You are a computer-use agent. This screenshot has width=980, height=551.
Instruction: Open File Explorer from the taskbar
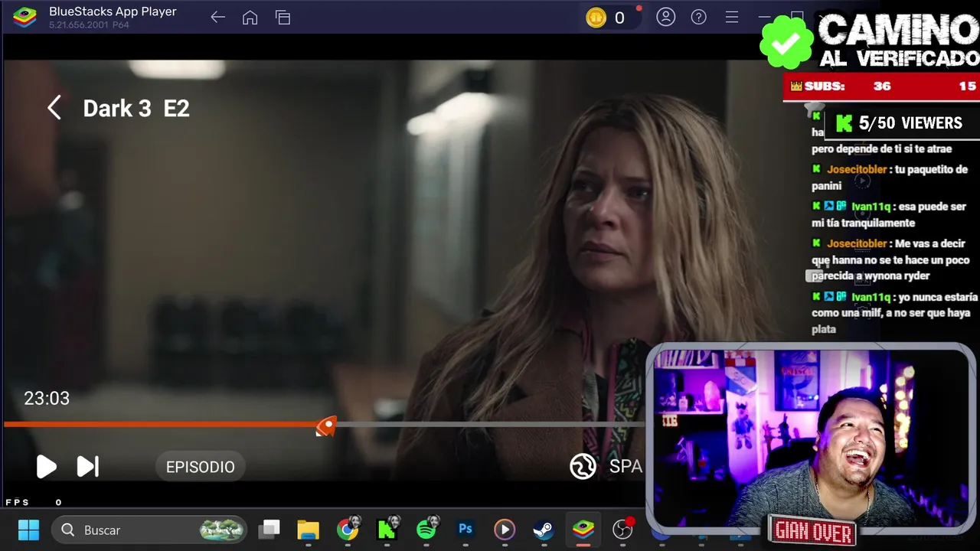[308, 530]
